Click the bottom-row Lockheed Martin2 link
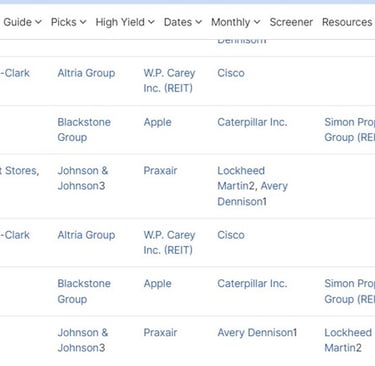 tap(348, 340)
